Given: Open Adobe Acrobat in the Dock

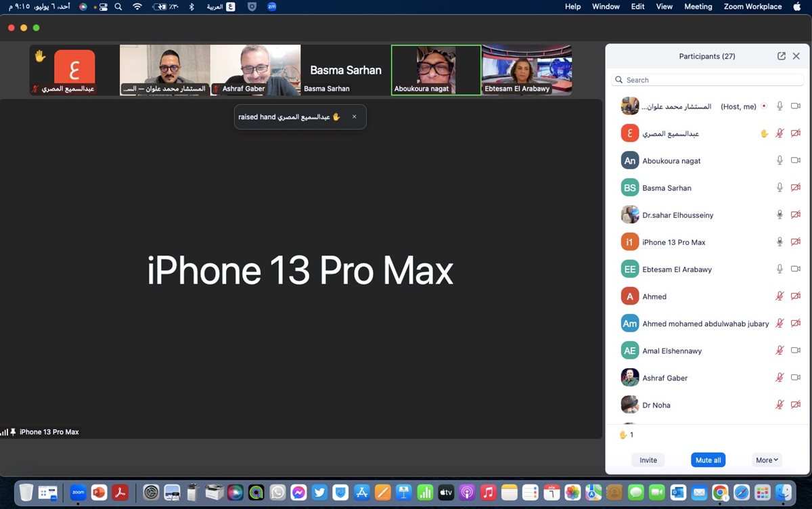Looking at the screenshot, I should point(120,492).
